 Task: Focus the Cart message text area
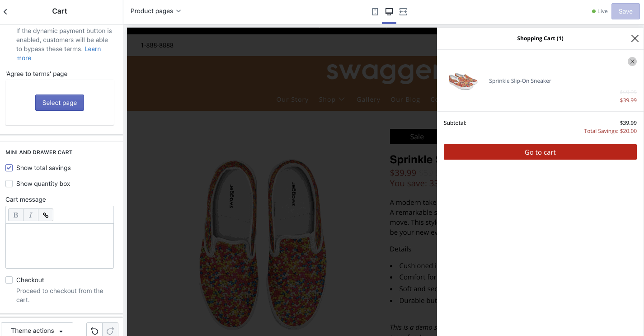(60, 246)
